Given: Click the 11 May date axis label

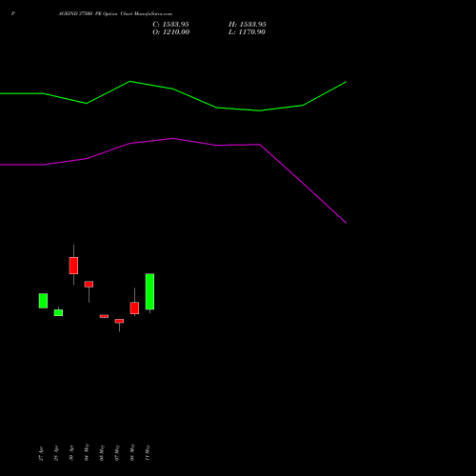Looking at the screenshot, I should (148, 452).
